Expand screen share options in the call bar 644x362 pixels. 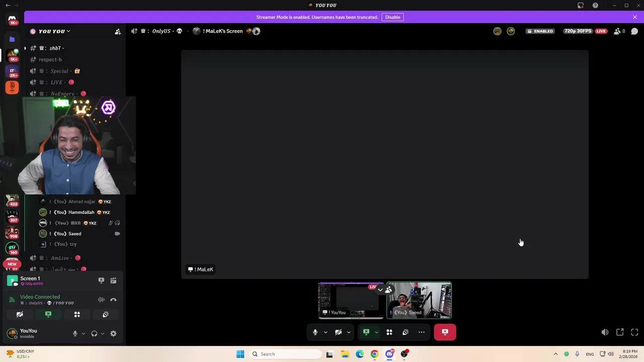point(376,332)
